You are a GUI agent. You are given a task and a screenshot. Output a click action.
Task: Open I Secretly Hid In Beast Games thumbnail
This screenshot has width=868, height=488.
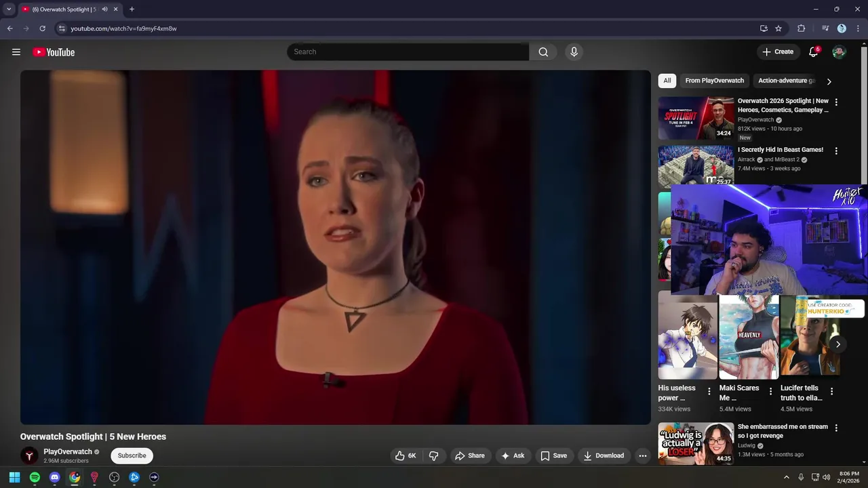click(696, 165)
